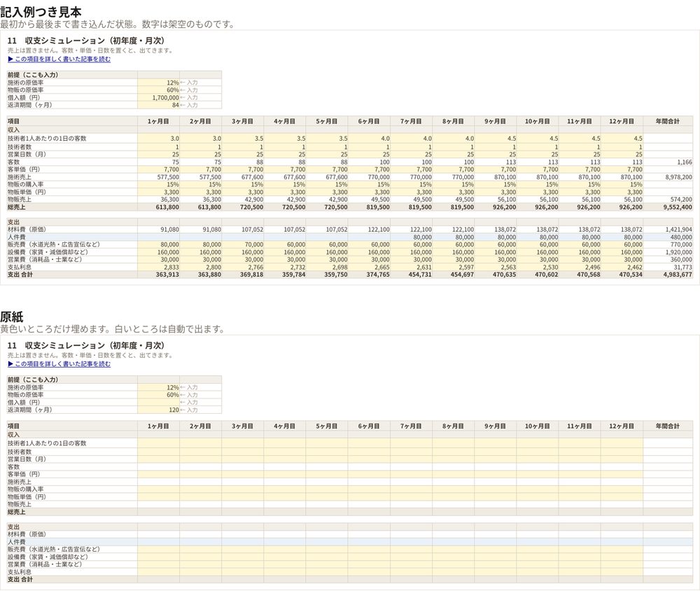Click the 6ヶ月目 header in the filled sample
Image resolution: width=700 pixels, height=591 pixels.
tap(369, 121)
